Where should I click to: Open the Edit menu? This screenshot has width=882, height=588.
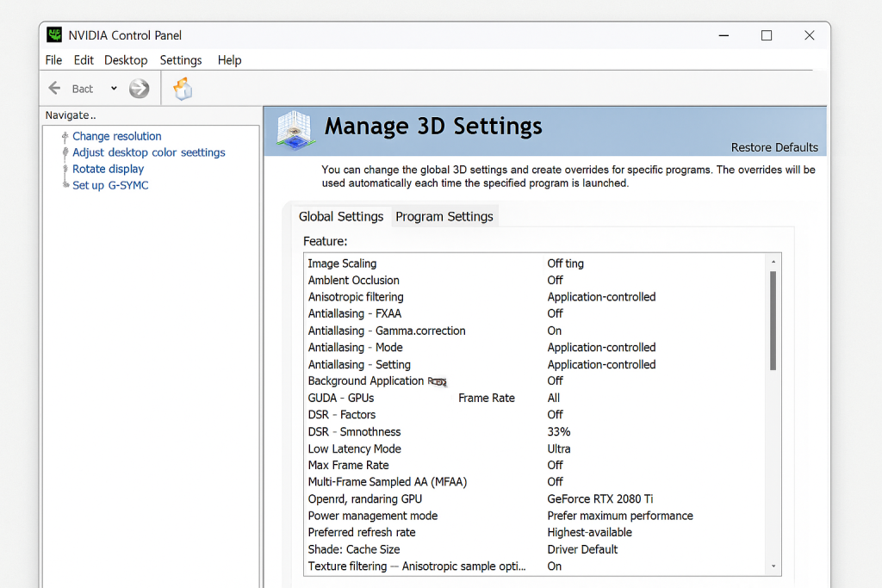coord(84,60)
